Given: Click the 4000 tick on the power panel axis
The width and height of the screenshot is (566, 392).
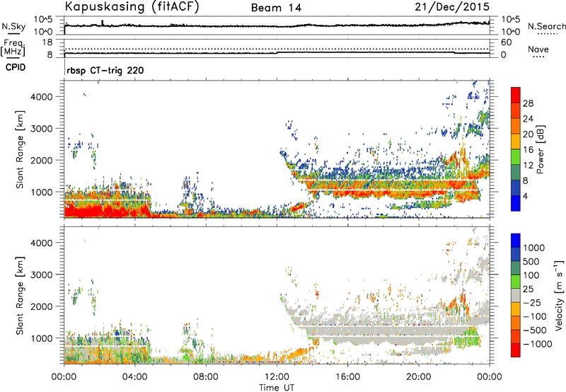Looking at the screenshot, I should 42,97.
